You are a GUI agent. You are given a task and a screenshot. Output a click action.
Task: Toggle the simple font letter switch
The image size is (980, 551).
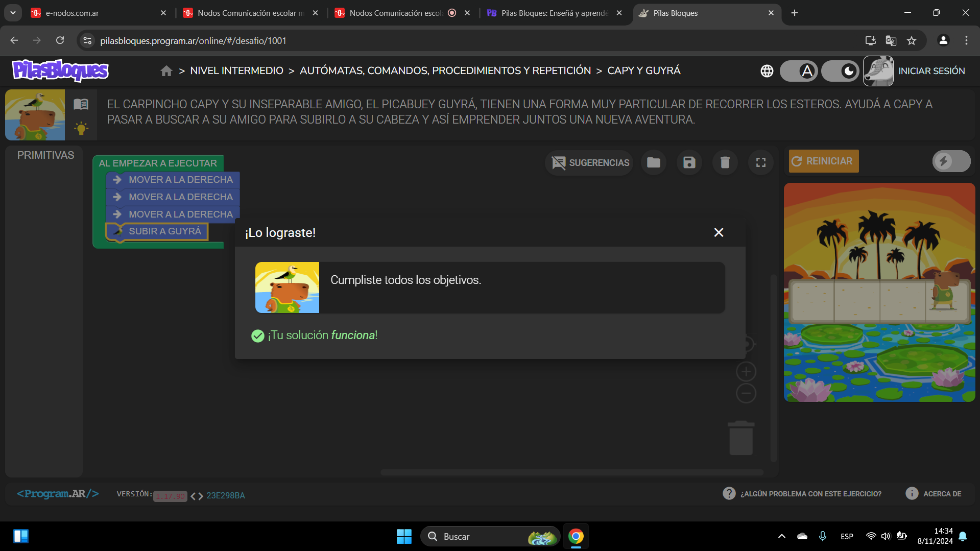pos(799,71)
